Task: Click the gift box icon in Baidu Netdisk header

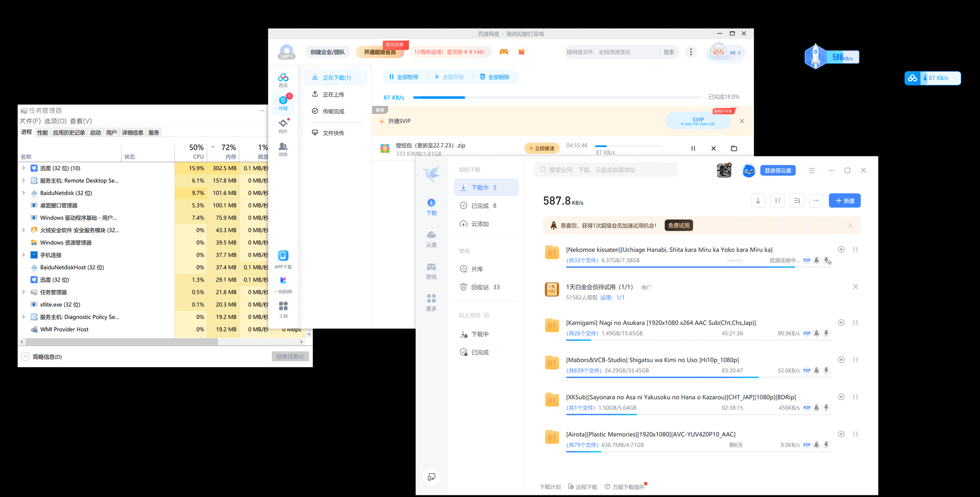Action: click(x=521, y=52)
